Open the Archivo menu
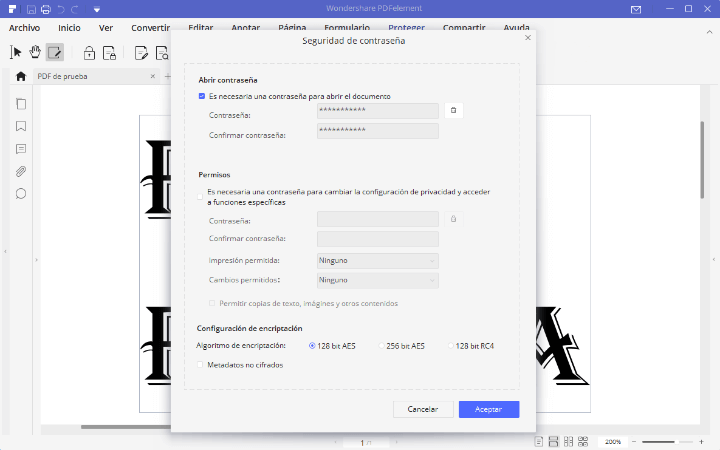Screen dimensions: 720x450 (24, 28)
